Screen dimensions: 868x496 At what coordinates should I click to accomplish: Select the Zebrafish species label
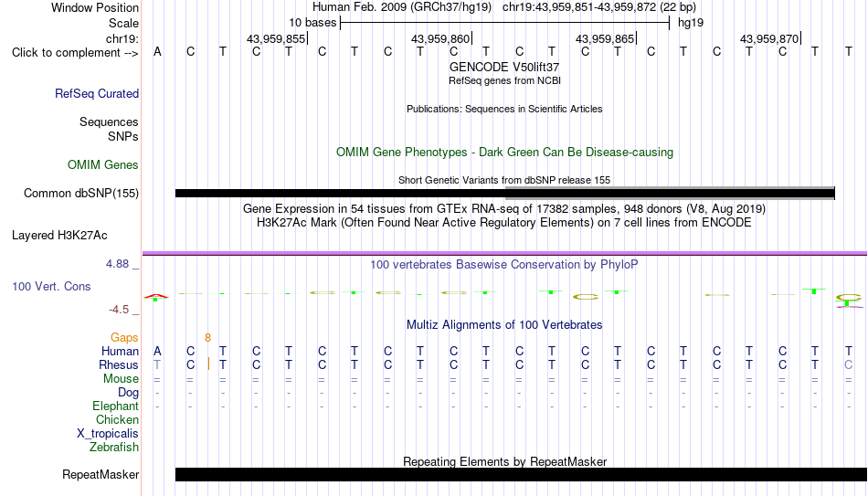pos(114,447)
